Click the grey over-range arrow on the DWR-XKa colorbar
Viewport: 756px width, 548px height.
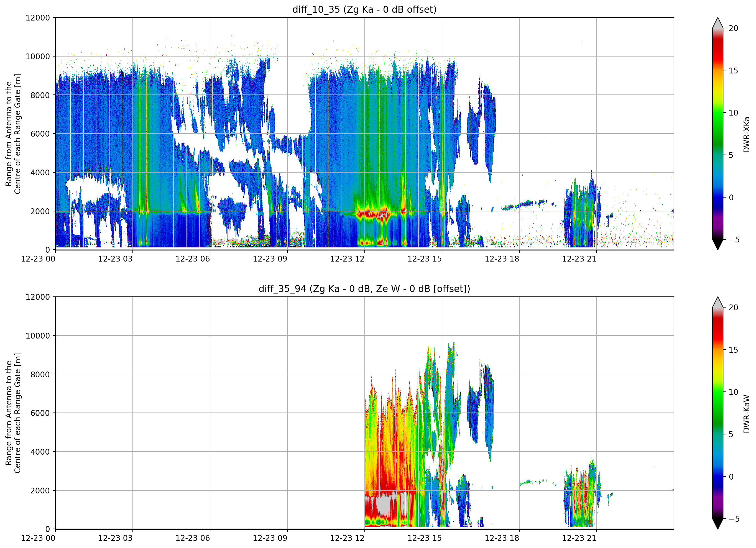718,23
